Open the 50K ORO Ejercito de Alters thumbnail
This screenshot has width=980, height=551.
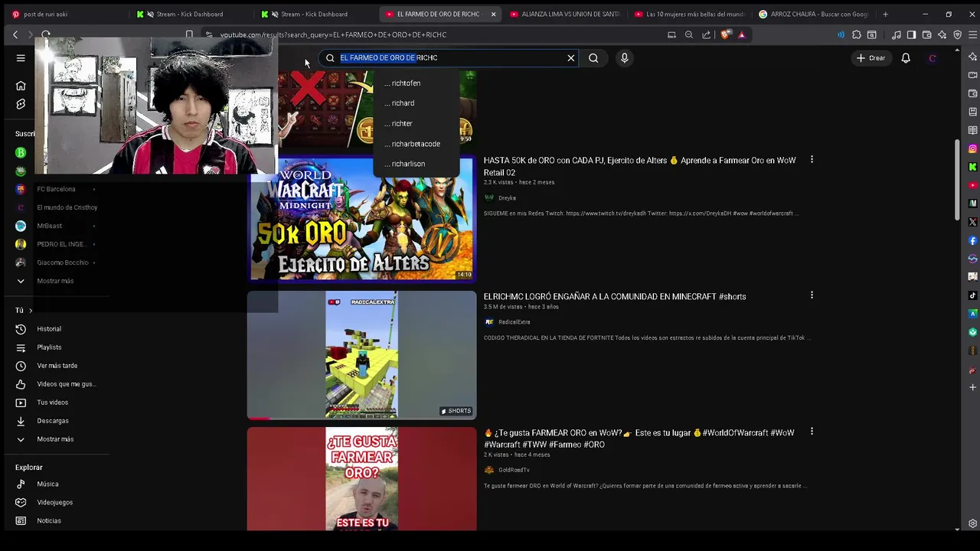pos(361,220)
